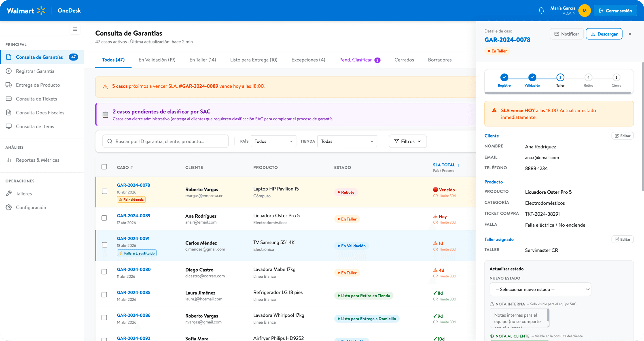Check the GAR-2024-0085 row checkbox
This screenshot has width=644, height=341.
[104, 295]
